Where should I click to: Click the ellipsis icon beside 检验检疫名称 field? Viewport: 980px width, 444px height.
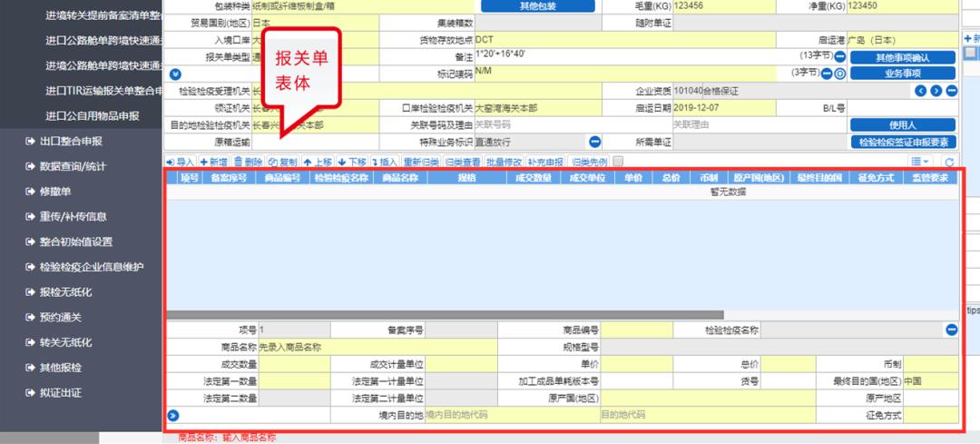pyautogui.click(x=951, y=330)
